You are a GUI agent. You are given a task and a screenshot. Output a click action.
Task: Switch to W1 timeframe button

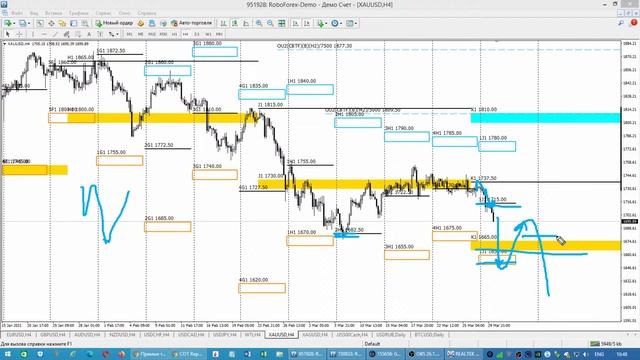click(x=208, y=34)
